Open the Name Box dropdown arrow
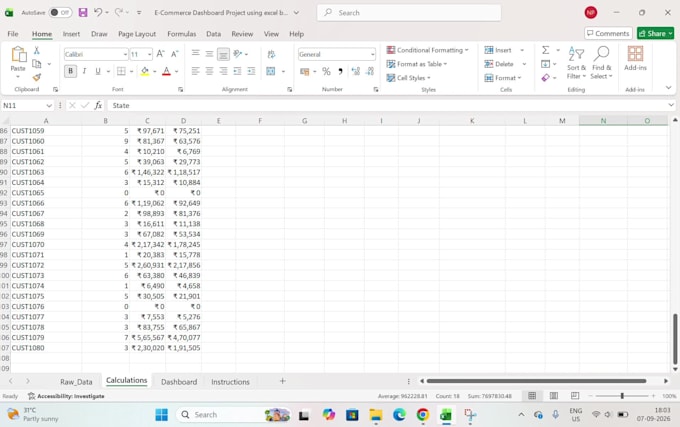This screenshot has height=427, width=680. [x=49, y=105]
